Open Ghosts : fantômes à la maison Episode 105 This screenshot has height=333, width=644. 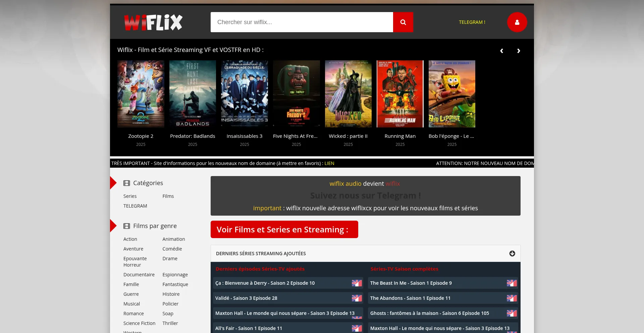point(443,313)
